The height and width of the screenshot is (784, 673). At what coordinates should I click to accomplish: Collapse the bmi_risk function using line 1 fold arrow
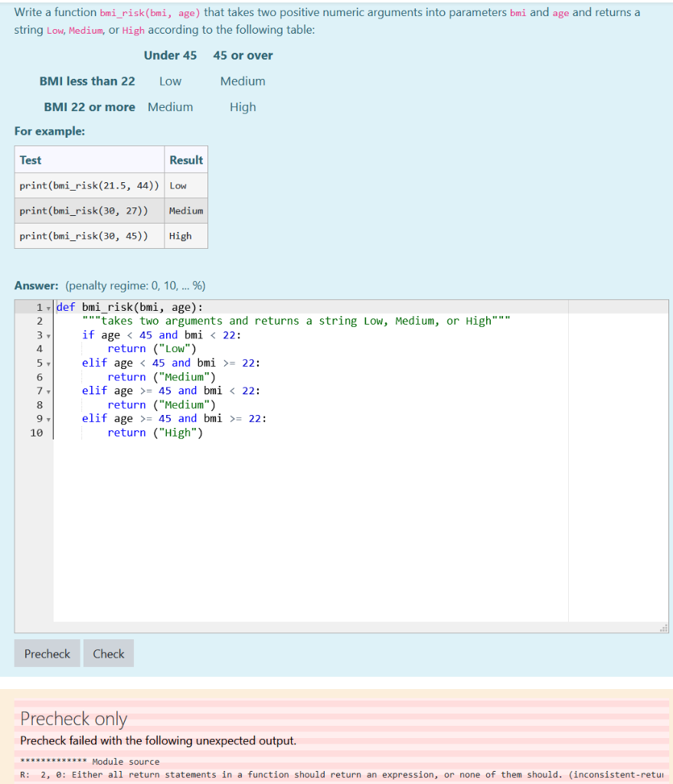point(47,307)
